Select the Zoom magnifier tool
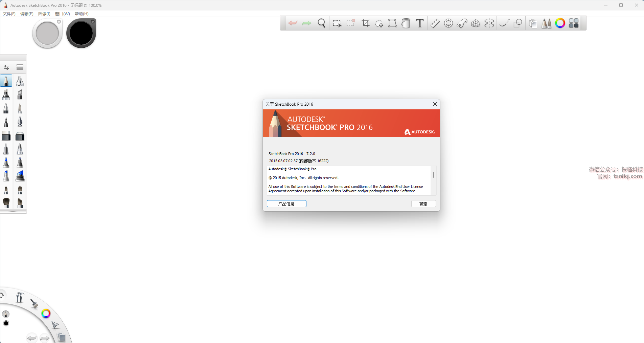This screenshot has width=644, height=343. pos(322,23)
